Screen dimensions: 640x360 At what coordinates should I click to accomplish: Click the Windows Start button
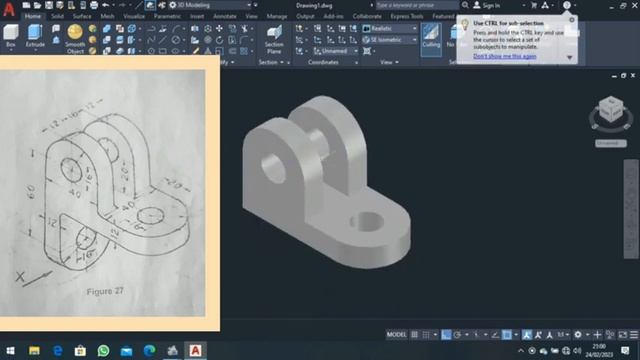[11, 351]
